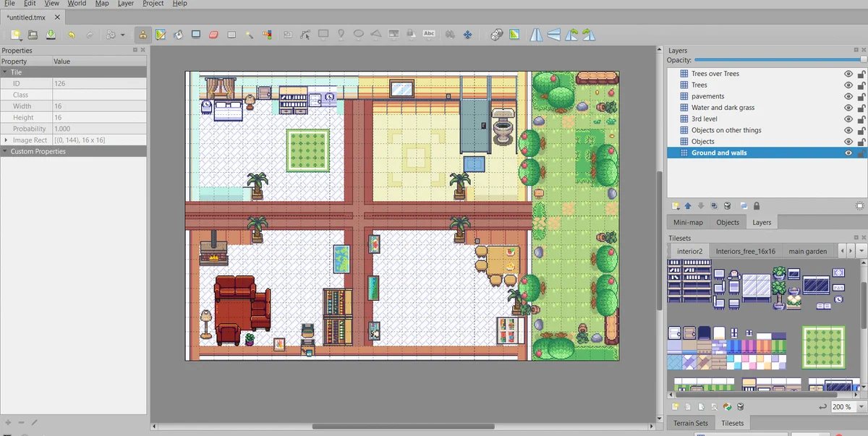Click the Save toolbar icon
The height and width of the screenshot is (436, 868).
coord(51,34)
